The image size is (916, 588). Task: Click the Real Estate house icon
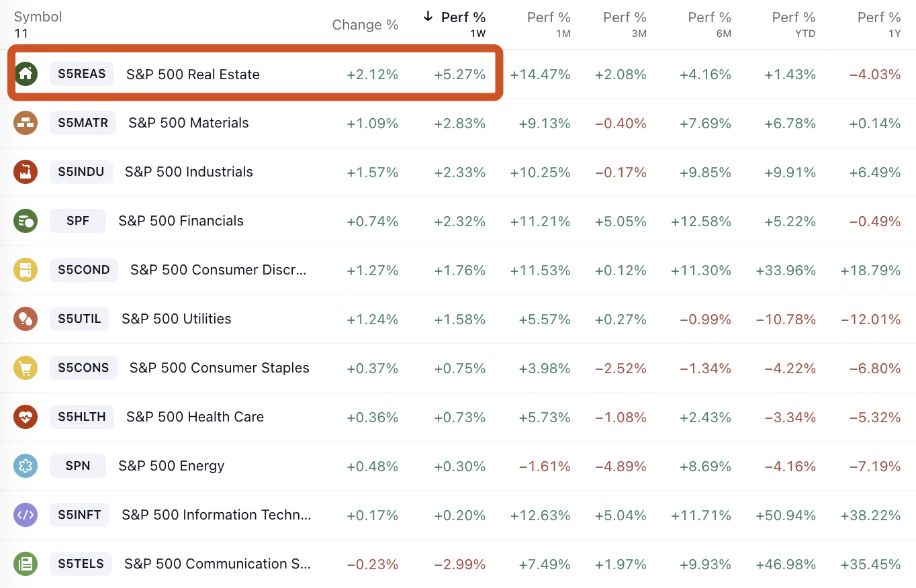point(26,74)
